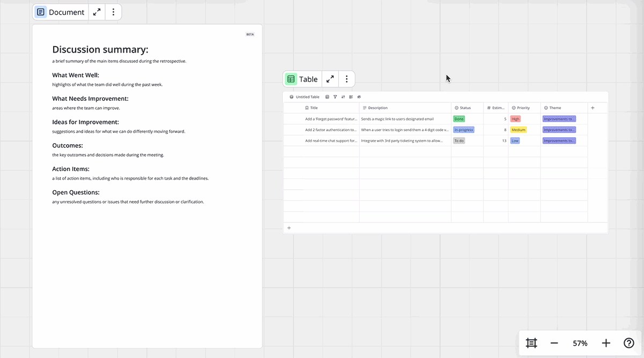This screenshot has width=644, height=358.
Task: Open the Status column header dropdown
Action: pos(467,108)
